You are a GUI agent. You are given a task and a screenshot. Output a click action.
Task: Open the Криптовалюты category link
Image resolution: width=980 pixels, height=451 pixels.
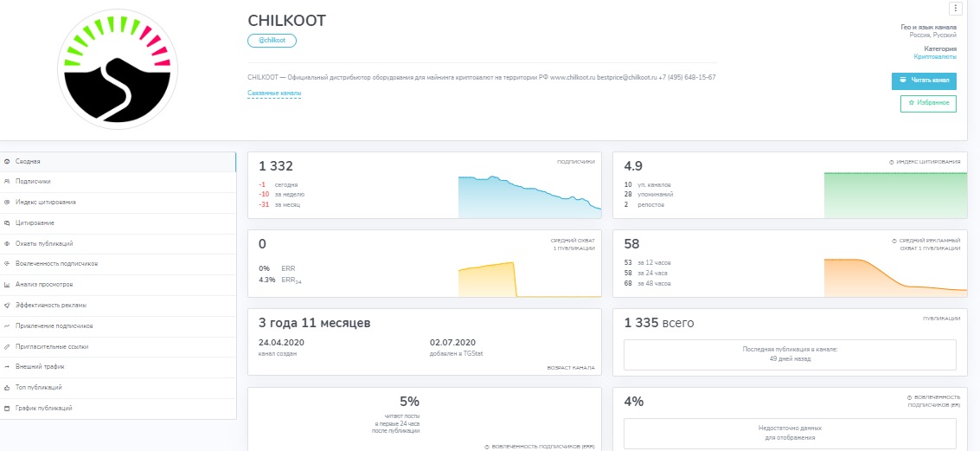935,57
